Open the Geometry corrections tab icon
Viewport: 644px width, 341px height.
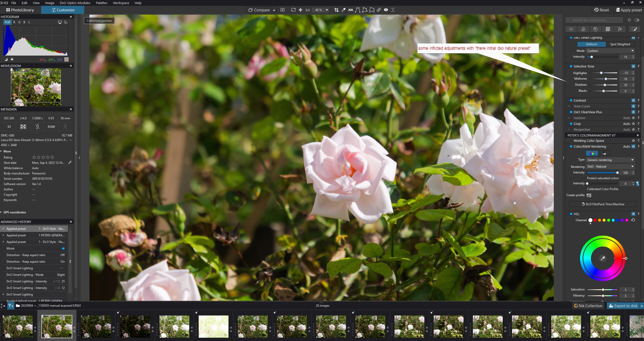pos(608,29)
